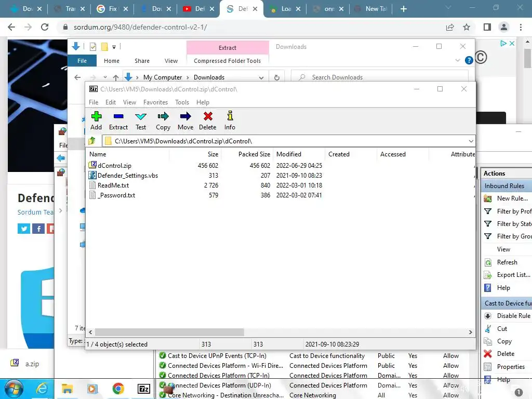Click the Explorer help question icon
532x399 pixels.
coord(469,60)
